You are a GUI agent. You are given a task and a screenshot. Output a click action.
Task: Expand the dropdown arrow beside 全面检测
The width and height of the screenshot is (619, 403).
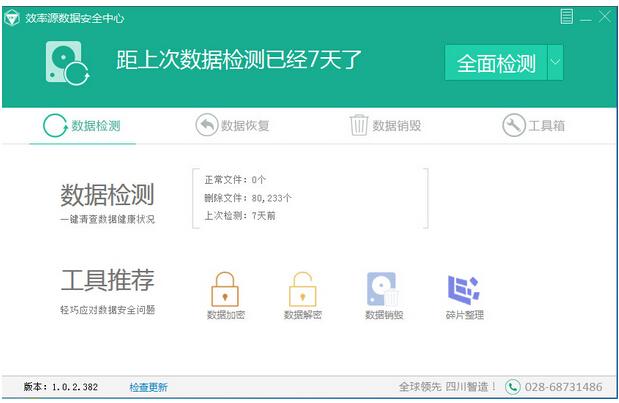(x=555, y=62)
